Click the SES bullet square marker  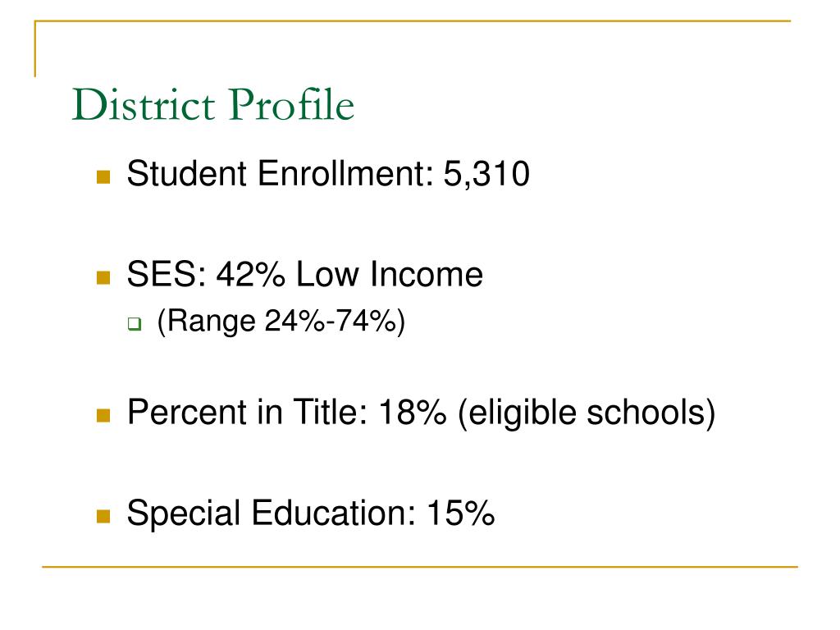pyautogui.click(x=103, y=277)
